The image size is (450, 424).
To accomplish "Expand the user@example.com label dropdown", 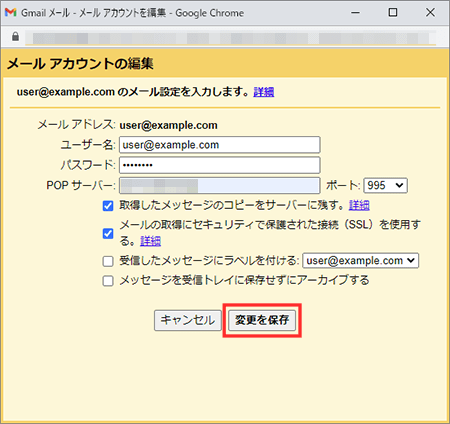I will 360,260.
